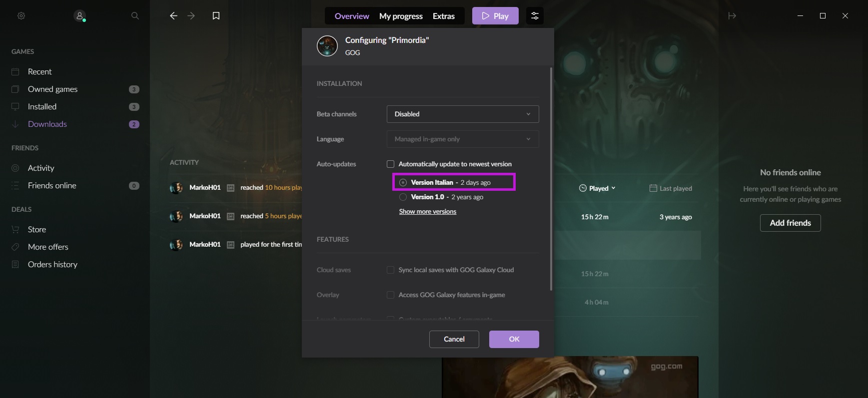This screenshot has height=398, width=868.
Task: Open the settings gear icon
Action: pos(21,16)
